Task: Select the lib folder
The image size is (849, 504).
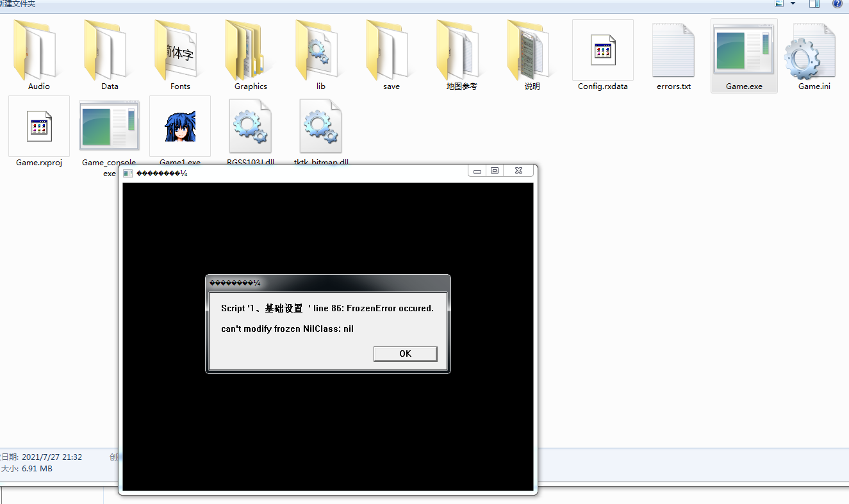Action: coord(321,56)
